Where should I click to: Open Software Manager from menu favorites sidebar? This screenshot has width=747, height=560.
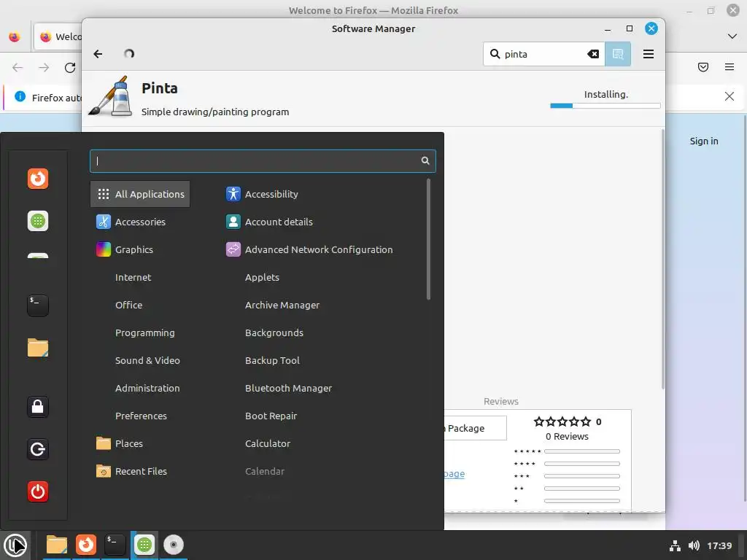click(x=38, y=221)
